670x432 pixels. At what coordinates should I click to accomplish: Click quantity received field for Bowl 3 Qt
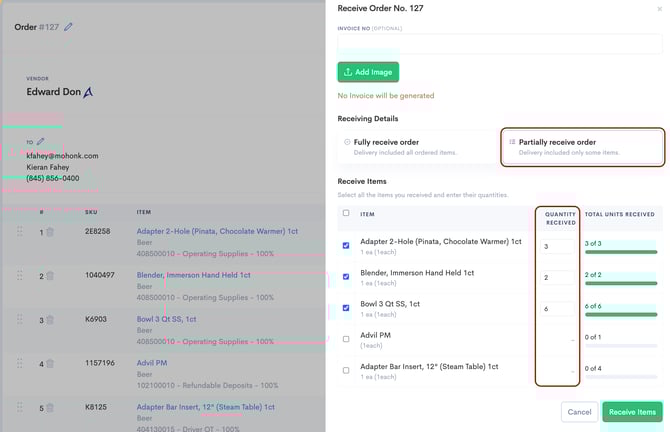coord(558,309)
